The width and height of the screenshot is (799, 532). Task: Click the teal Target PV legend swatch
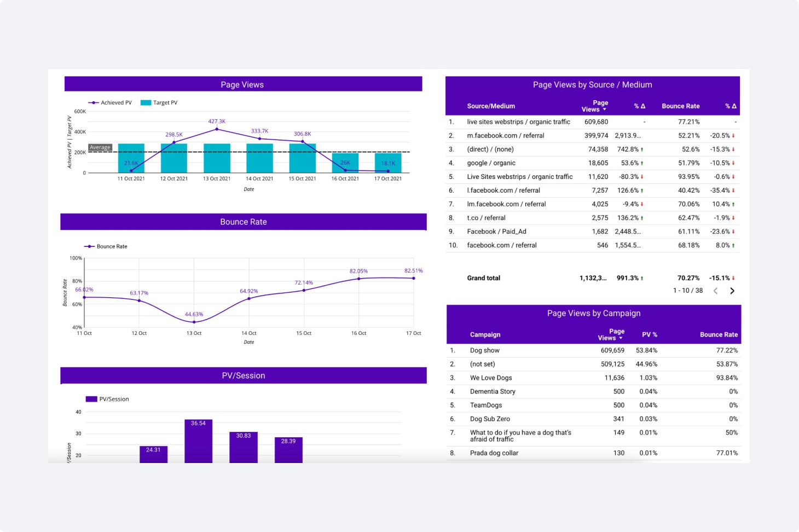(146, 103)
